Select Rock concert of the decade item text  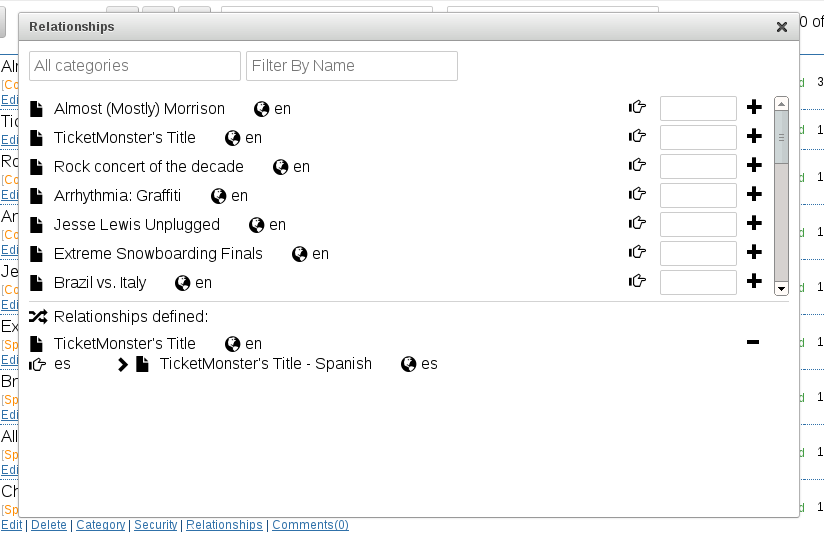point(149,167)
